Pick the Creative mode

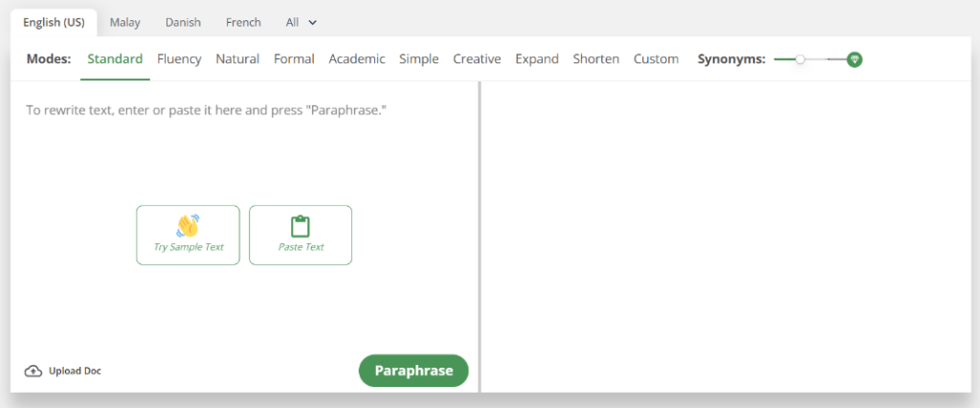coord(477,59)
